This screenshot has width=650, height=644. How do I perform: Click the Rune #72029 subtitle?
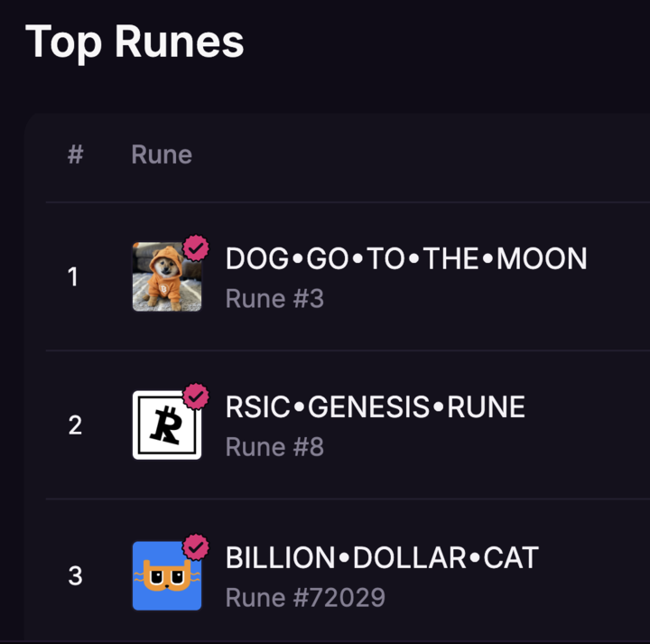point(305,598)
